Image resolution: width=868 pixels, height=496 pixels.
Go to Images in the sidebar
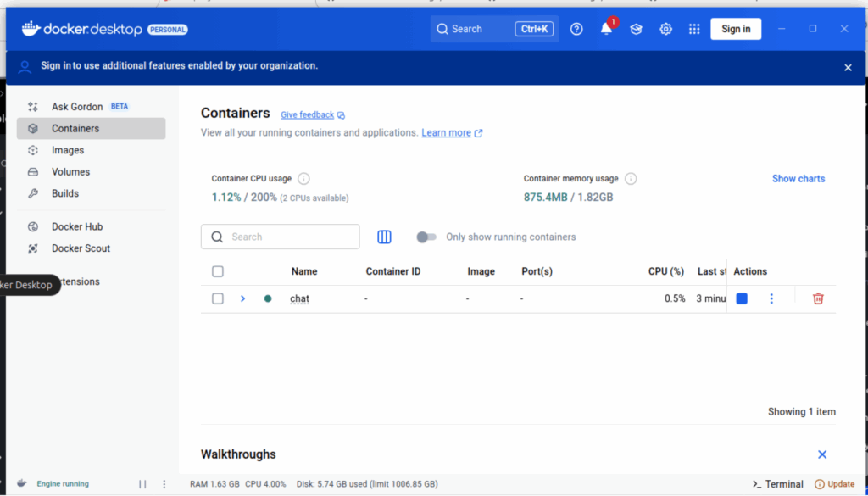(91, 150)
